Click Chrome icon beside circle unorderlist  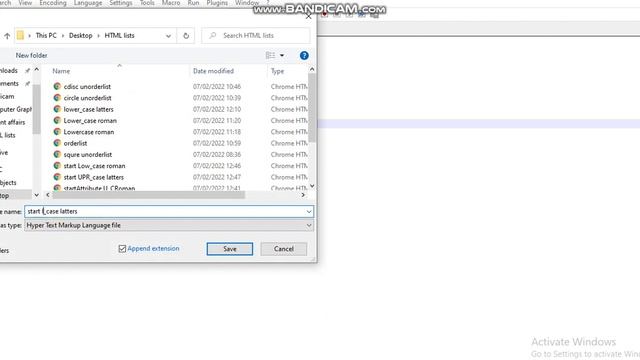(x=57, y=98)
